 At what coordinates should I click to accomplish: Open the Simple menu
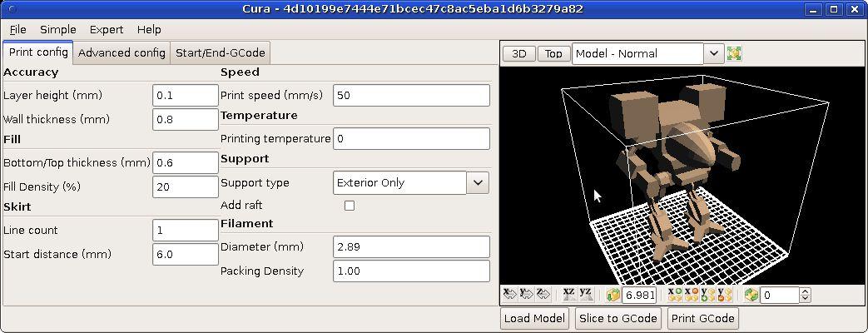(58, 29)
